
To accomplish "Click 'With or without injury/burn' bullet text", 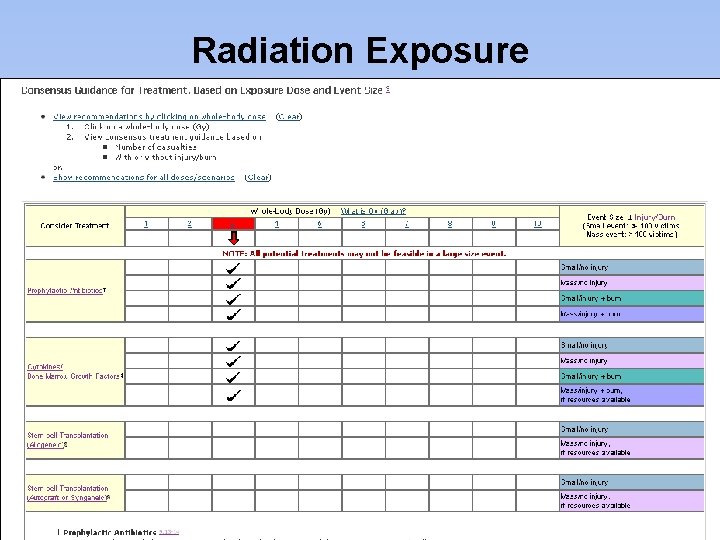I will click(x=166, y=157).
